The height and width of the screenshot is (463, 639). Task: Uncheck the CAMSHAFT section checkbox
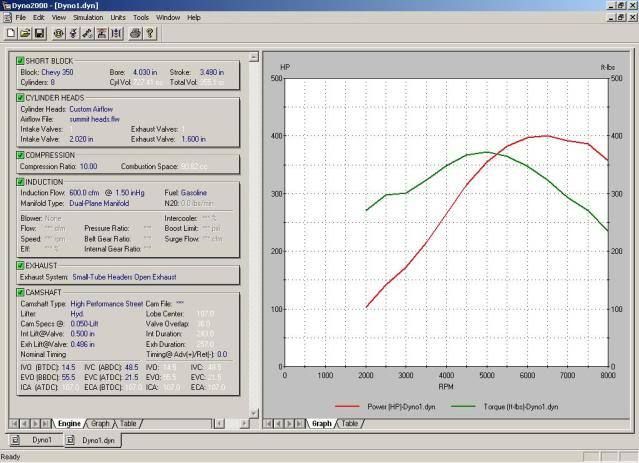click(20, 291)
